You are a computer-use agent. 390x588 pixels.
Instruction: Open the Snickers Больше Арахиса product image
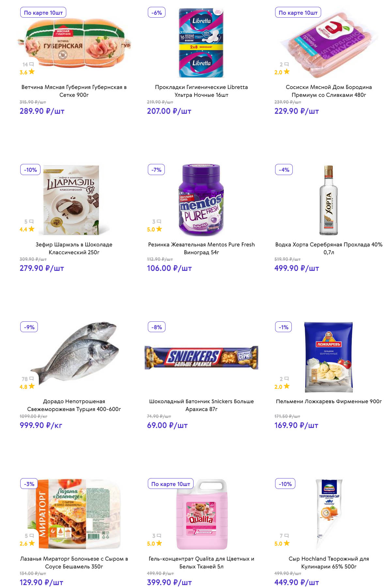tap(201, 357)
